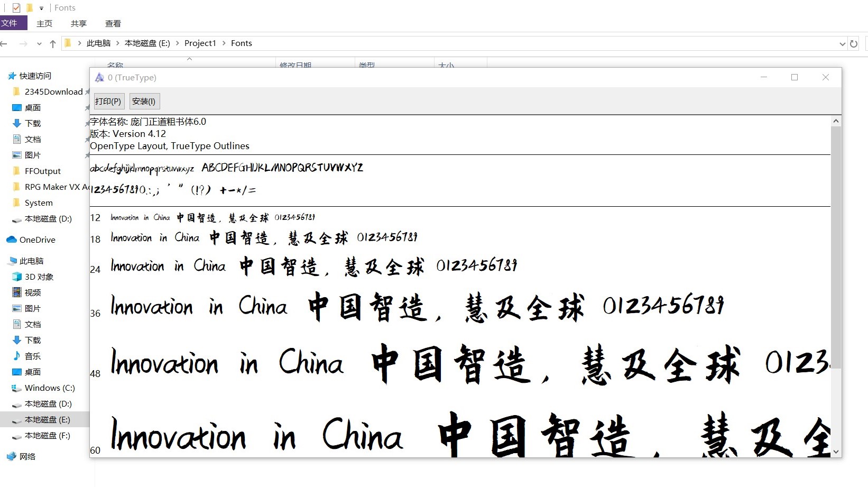Switch to the 查看 ribbon tab
This screenshot has height=487, width=868.
point(113,23)
